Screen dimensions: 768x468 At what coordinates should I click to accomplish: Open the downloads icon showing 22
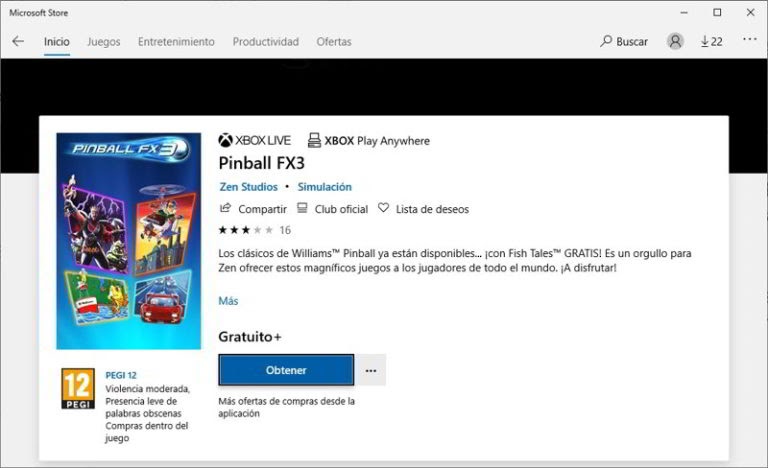coord(712,42)
